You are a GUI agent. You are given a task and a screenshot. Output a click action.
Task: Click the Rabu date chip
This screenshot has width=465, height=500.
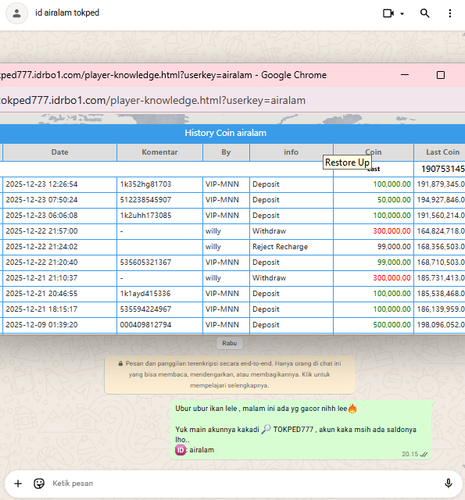coord(229,343)
